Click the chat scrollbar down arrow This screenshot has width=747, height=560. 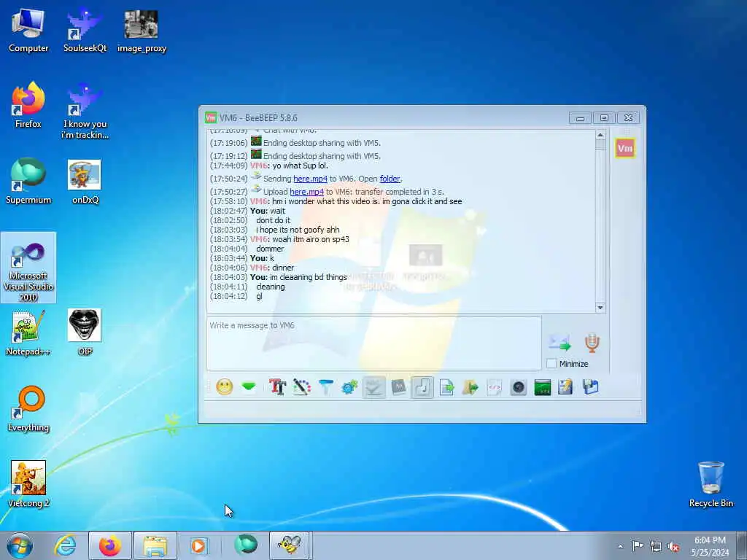click(600, 308)
